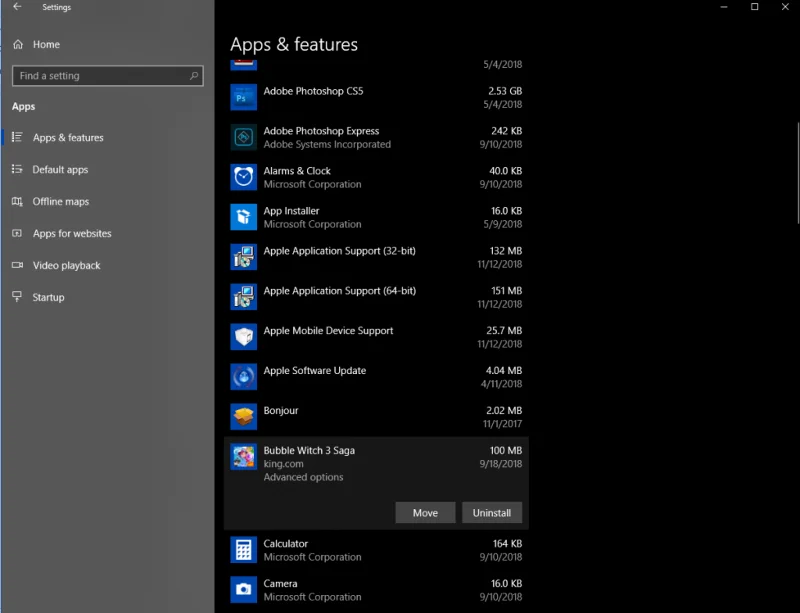Select the Bubble Witch 3 Saga icon
Image resolution: width=800 pixels, height=613 pixels.
(242, 457)
